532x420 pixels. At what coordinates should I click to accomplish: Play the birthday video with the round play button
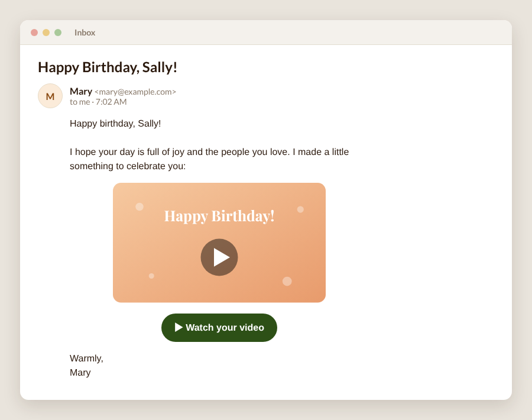219,257
